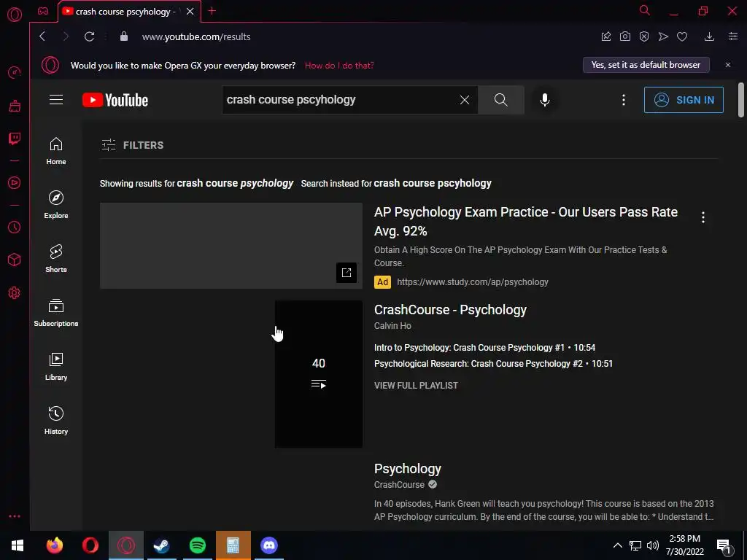Open Extensions cube in sidebar
This screenshot has width=747, height=560.
15,260
